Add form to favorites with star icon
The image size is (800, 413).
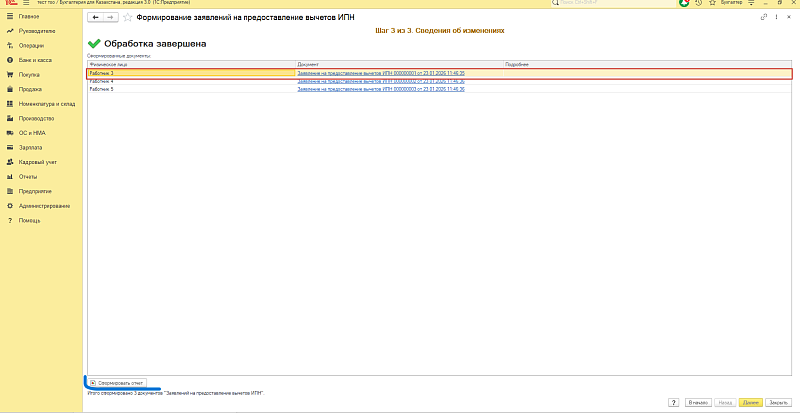click(x=126, y=18)
